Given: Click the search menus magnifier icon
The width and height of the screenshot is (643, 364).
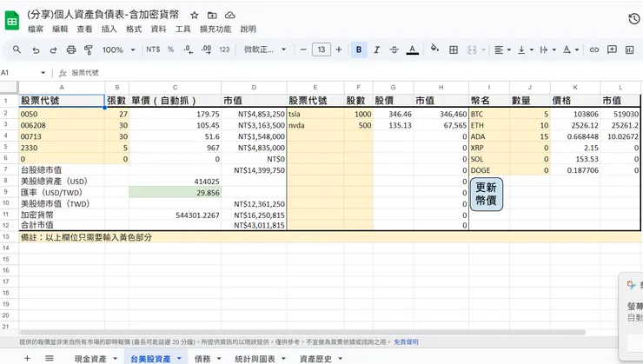Looking at the screenshot, I should 17,50.
